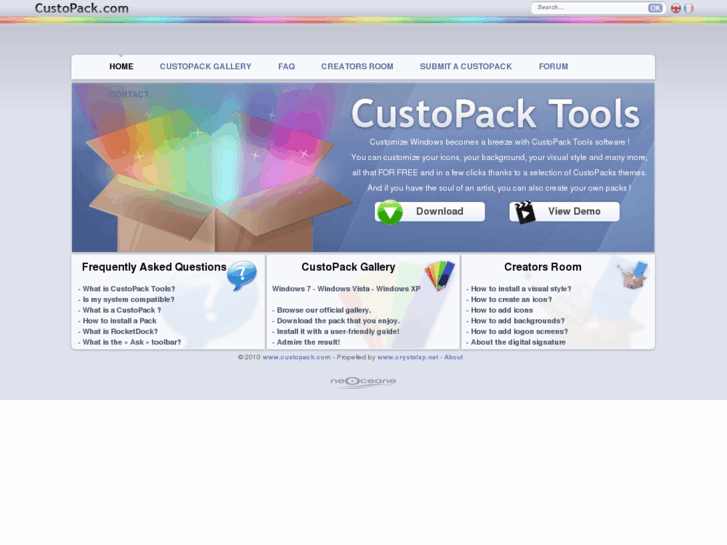727x545 pixels.
Task: Click the www.crystalxp.net footer link
Action: (x=408, y=357)
